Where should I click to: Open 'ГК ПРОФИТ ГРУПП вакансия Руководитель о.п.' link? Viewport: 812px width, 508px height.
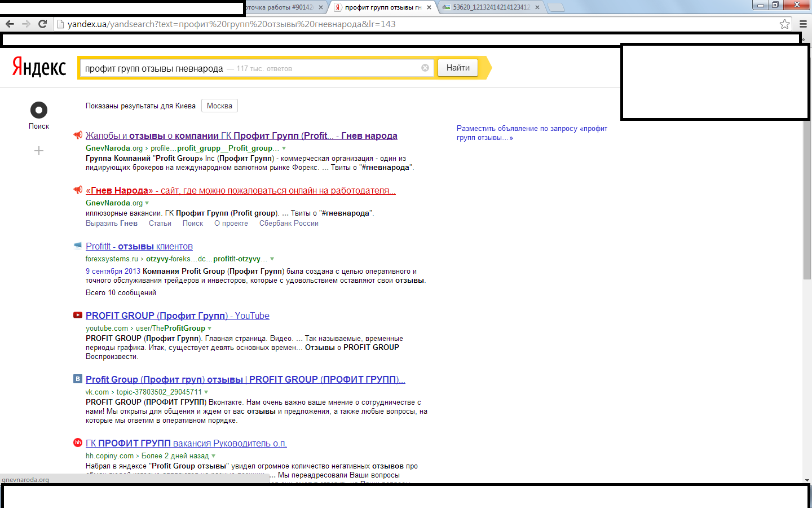pyautogui.click(x=186, y=443)
